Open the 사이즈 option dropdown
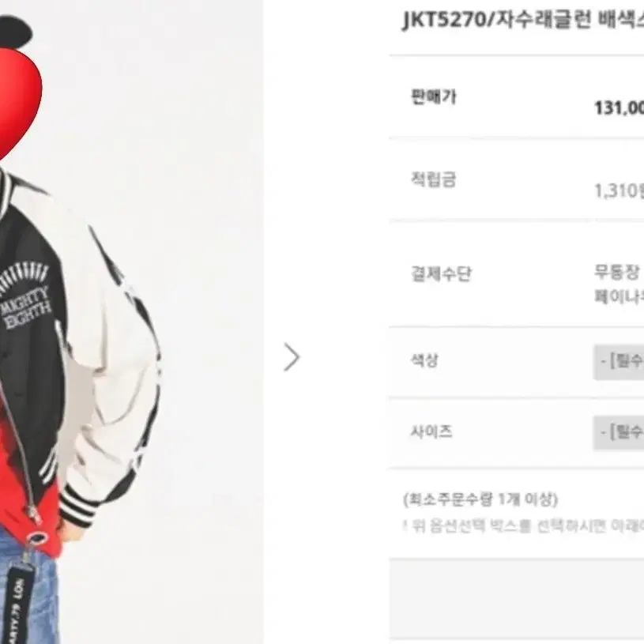 coord(619,432)
